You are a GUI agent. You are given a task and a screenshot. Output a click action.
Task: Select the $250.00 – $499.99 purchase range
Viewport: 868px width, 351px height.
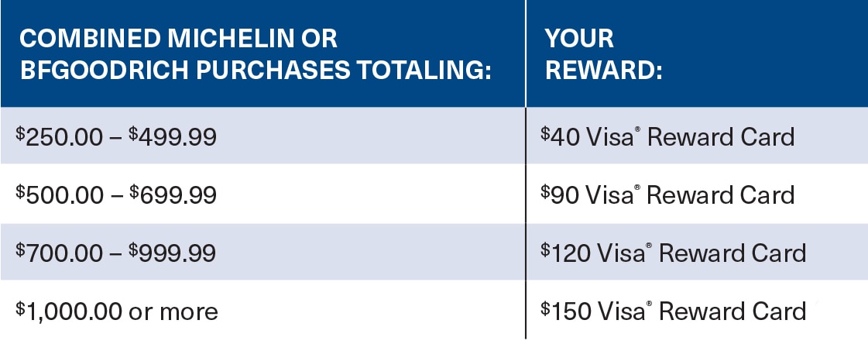tap(115, 136)
